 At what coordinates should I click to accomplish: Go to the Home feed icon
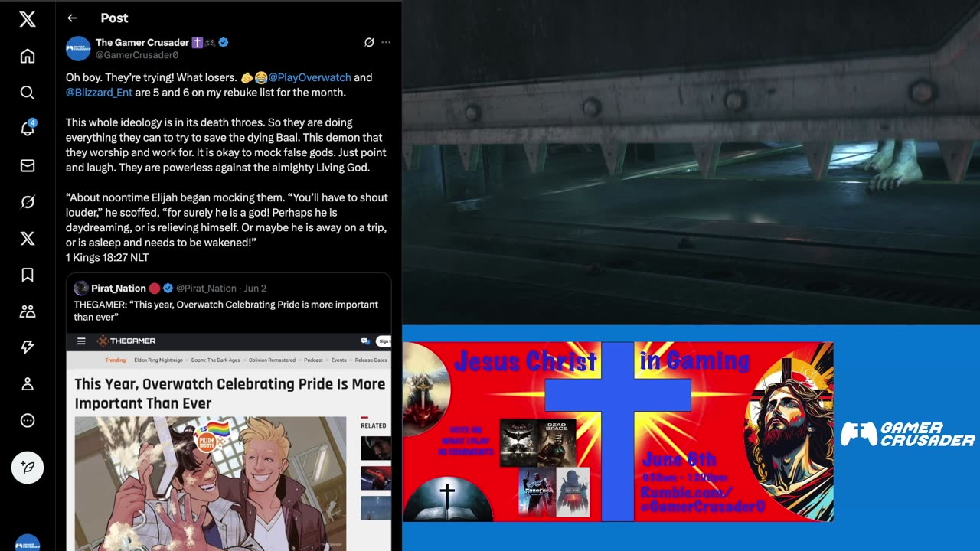tap(28, 56)
